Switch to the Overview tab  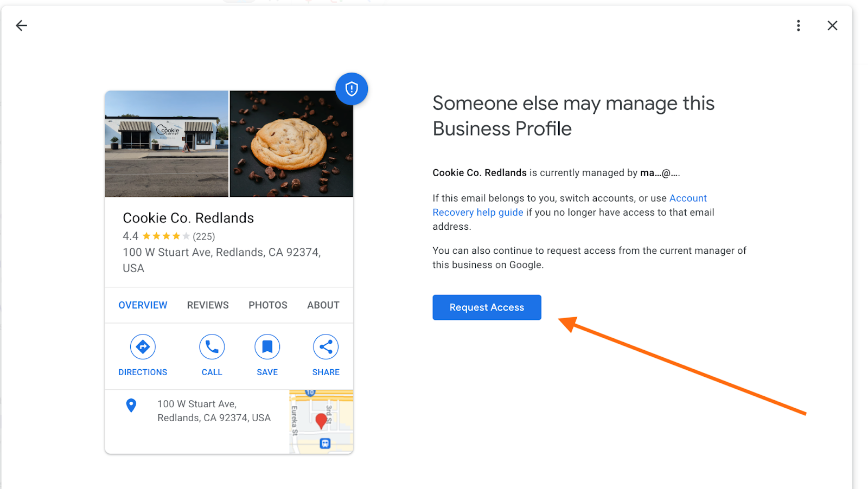143,305
